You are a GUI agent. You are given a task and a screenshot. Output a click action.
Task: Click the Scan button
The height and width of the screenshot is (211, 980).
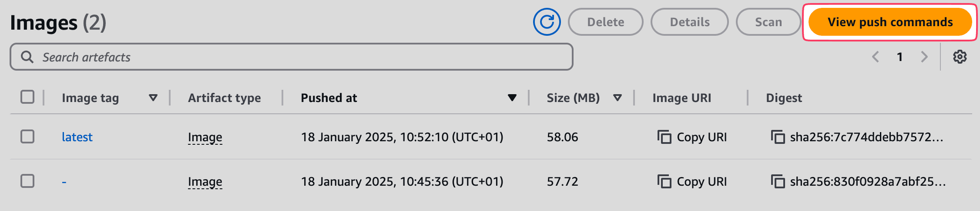[x=769, y=22]
